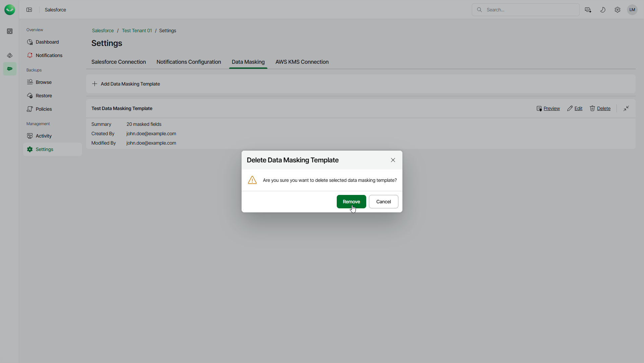Screen dimensions: 644x363
Task: Expand Add Data Masking Template
Action: (126, 84)
